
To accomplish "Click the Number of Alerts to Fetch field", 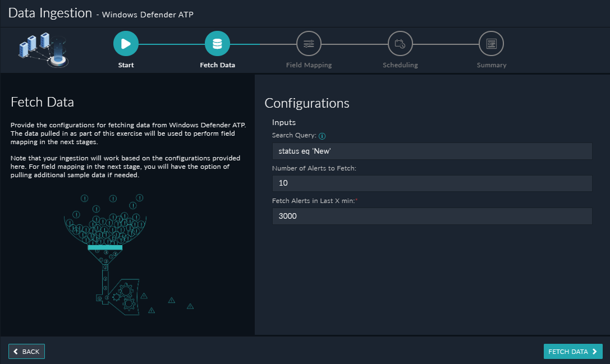I will 432,183.
